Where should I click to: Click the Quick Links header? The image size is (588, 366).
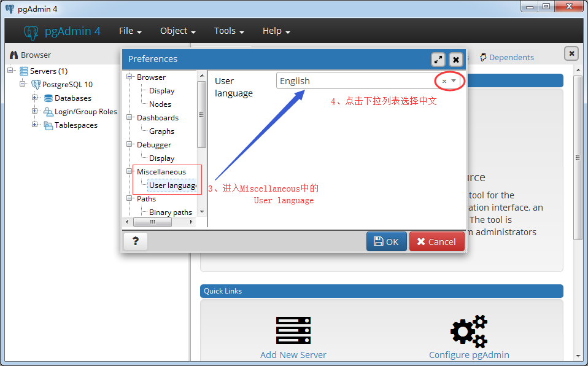click(381, 291)
